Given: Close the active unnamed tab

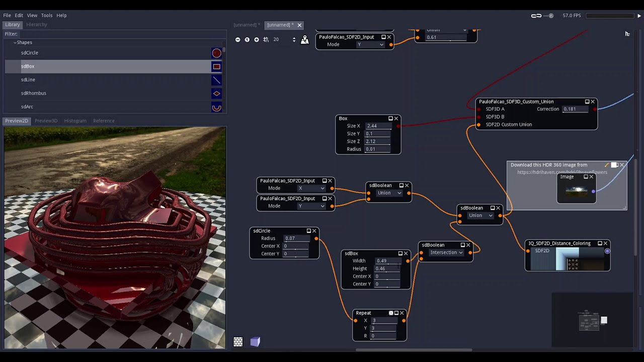Looking at the screenshot, I should pos(299,25).
